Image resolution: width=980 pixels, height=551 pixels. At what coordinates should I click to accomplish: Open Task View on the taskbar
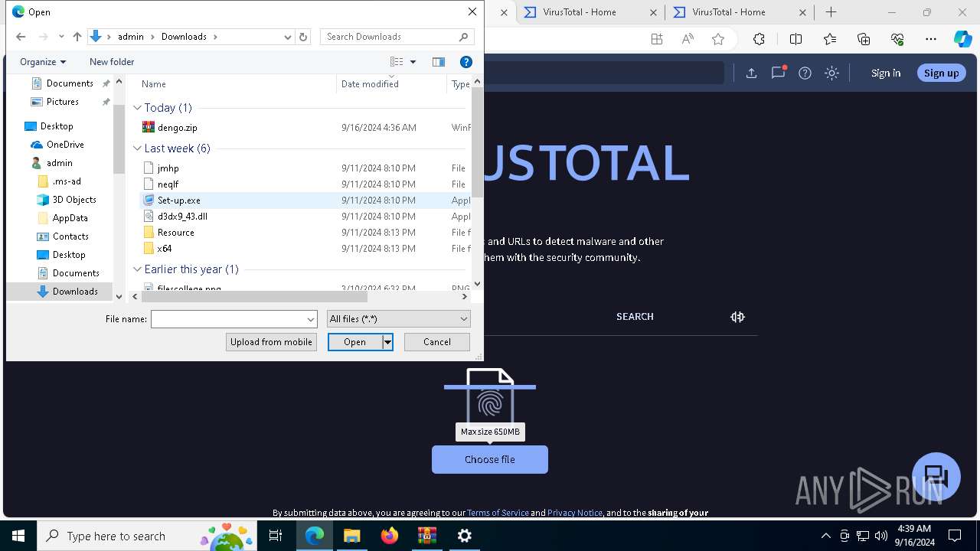click(276, 536)
